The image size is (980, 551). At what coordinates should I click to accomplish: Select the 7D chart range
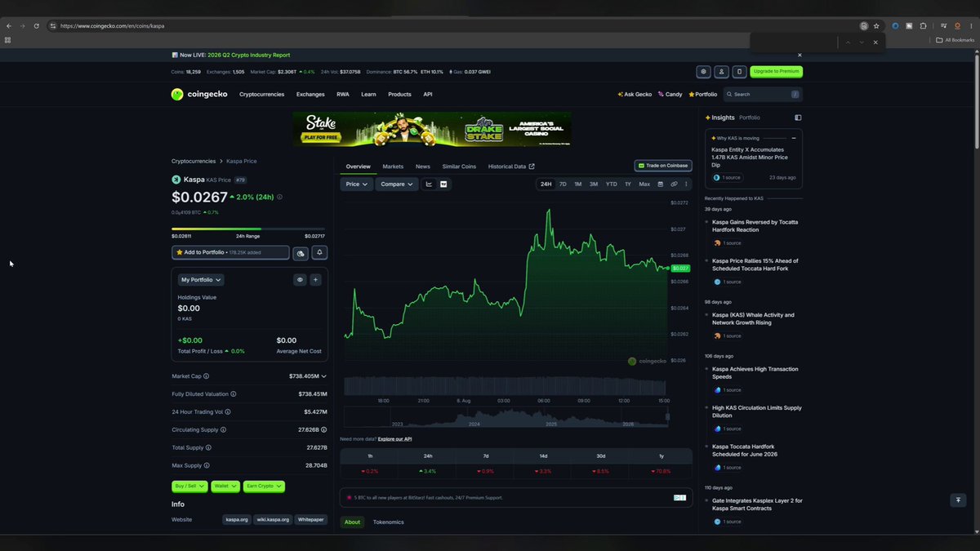563,184
